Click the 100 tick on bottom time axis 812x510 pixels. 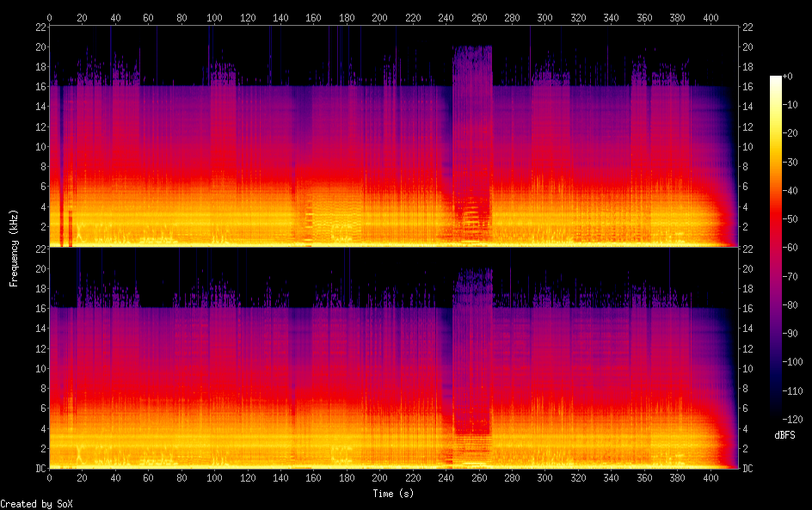tap(215, 477)
